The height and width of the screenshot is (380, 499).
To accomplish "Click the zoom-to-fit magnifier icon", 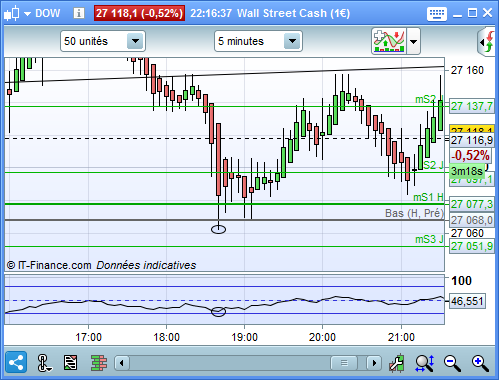I will [425, 363].
